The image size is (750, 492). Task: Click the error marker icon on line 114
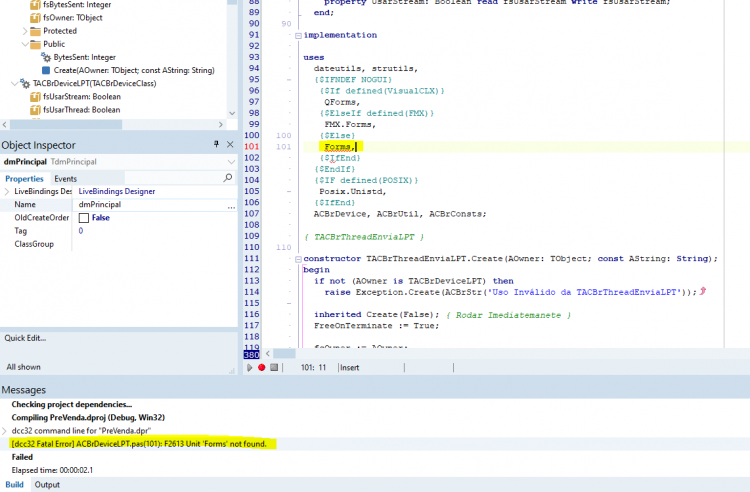coord(703,291)
